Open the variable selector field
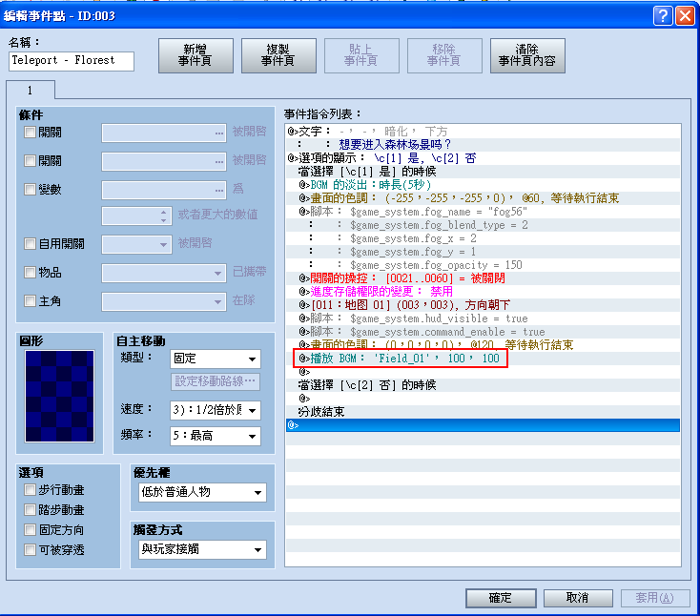The image size is (700, 616). [x=164, y=190]
